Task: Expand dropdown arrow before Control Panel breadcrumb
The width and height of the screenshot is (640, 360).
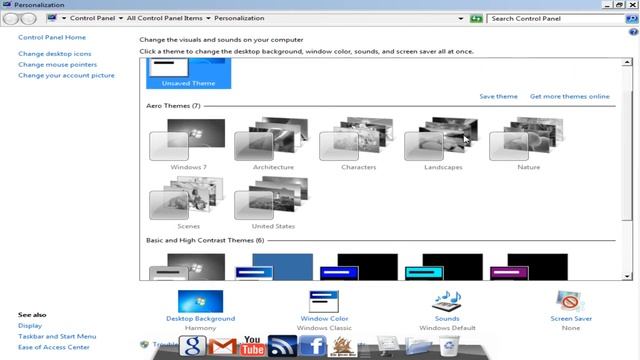Action: (64, 18)
